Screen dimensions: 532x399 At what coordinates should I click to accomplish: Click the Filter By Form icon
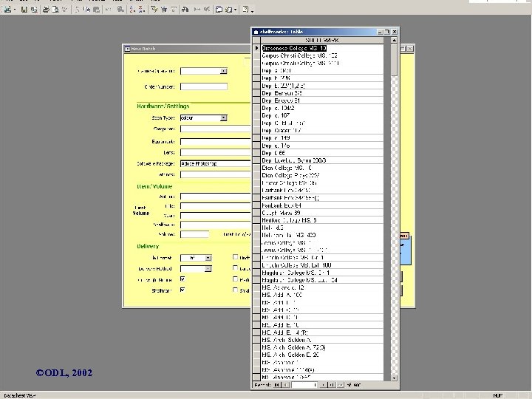coord(164,10)
